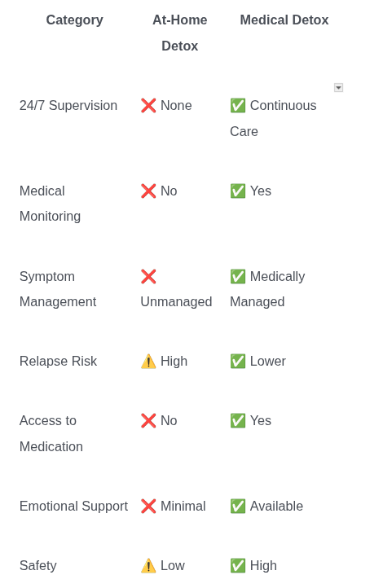Click the warning triangle next to Low
This screenshot has height=588, width=383.
148,565
